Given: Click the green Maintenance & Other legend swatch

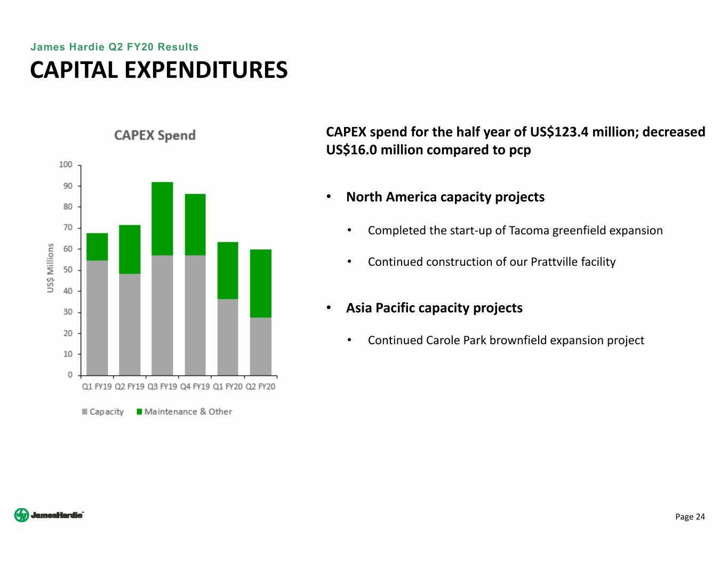Looking at the screenshot, I should [x=140, y=411].
